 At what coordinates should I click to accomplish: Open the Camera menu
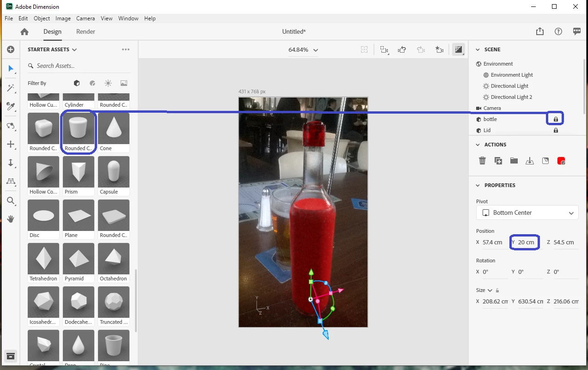pyautogui.click(x=86, y=18)
